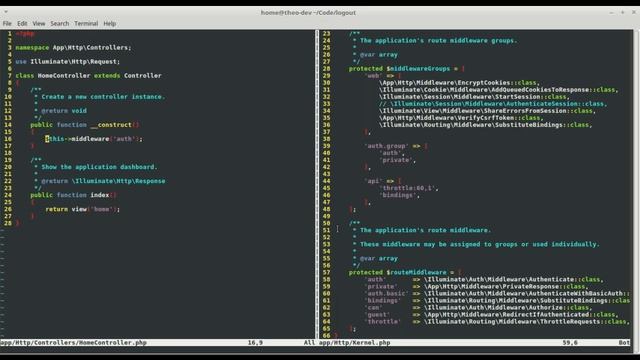Click cursor position '16,9' in left status bar
This screenshot has height=360, width=640.
click(255, 343)
